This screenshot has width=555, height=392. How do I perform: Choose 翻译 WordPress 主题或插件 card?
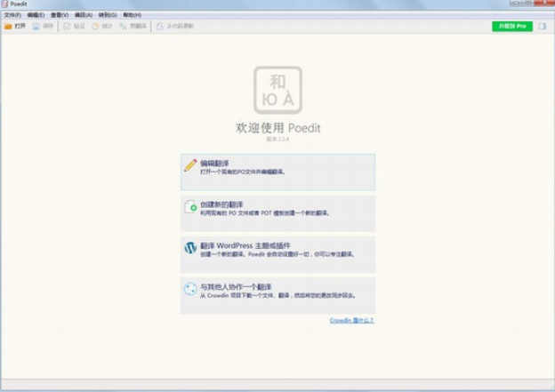[277, 254]
